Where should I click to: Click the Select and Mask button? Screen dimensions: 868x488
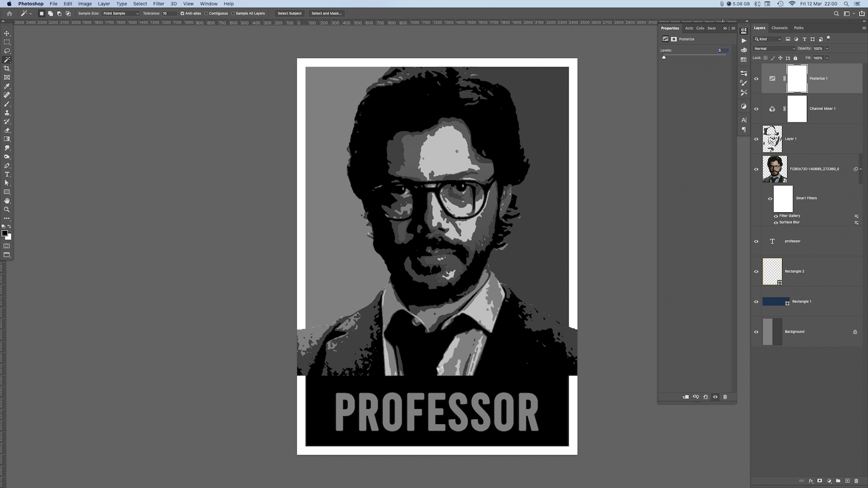327,14
